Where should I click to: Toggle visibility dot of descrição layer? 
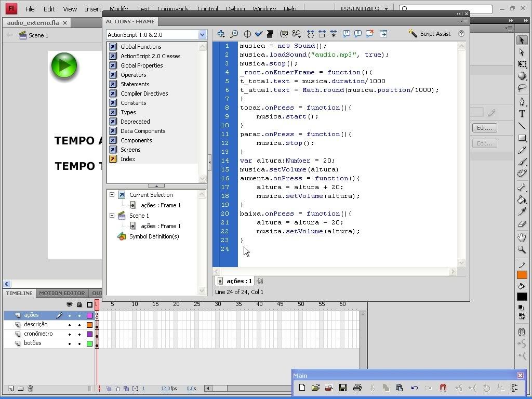pyautogui.click(x=70, y=325)
